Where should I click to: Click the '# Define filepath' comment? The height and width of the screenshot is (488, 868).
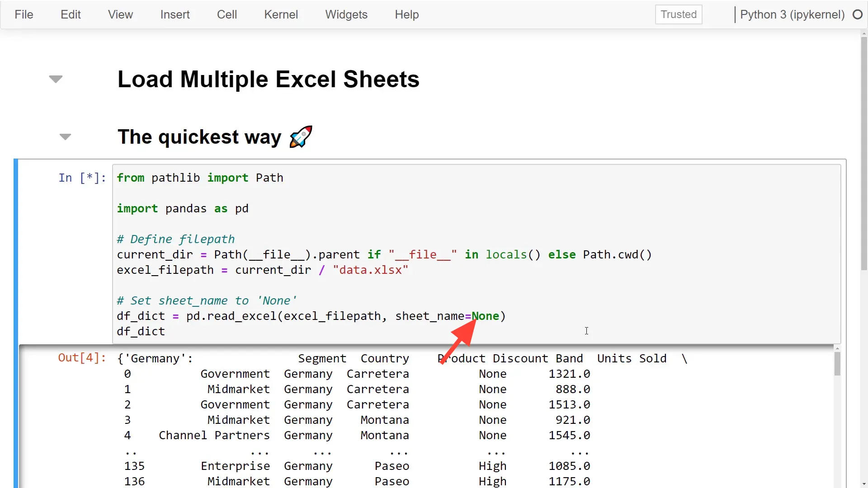(176, 239)
